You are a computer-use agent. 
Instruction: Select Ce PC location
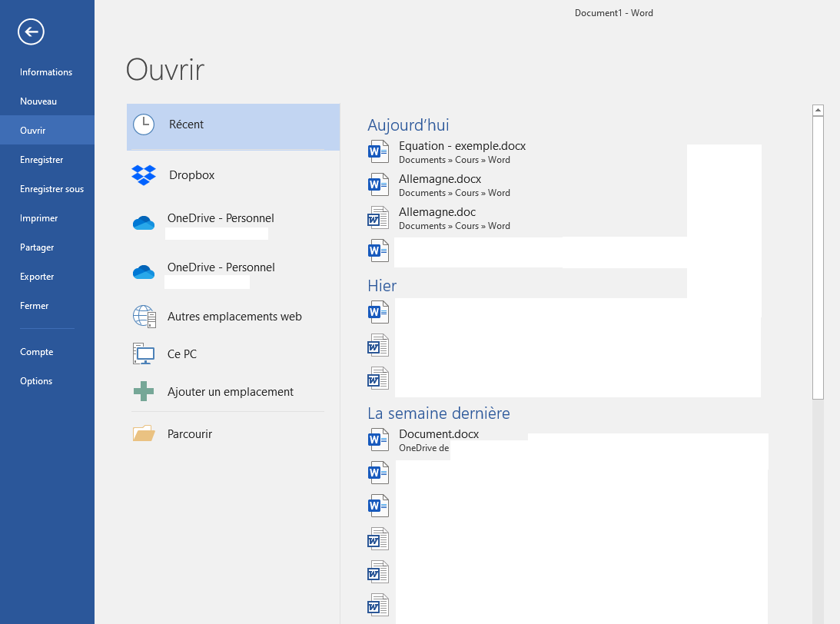tap(182, 354)
